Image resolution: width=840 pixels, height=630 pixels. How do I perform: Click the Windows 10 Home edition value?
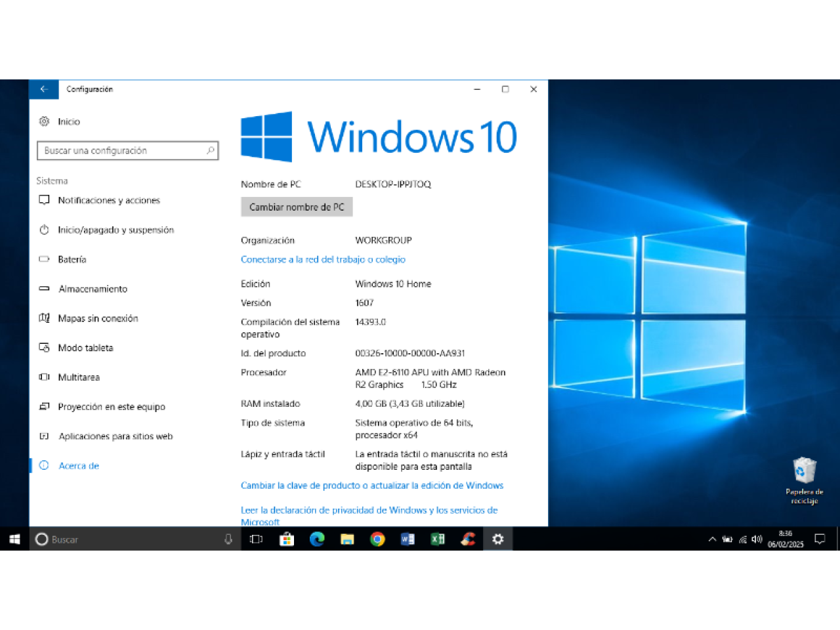coord(393,284)
